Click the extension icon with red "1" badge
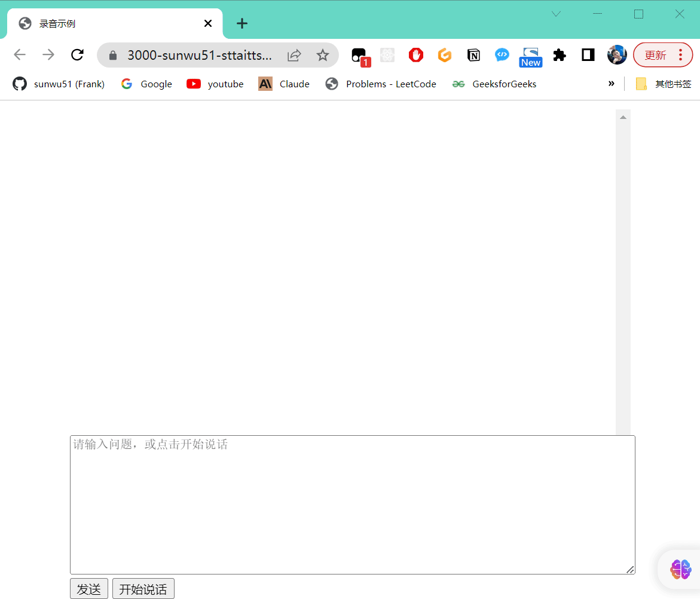This screenshot has height=599, width=700. pos(359,55)
